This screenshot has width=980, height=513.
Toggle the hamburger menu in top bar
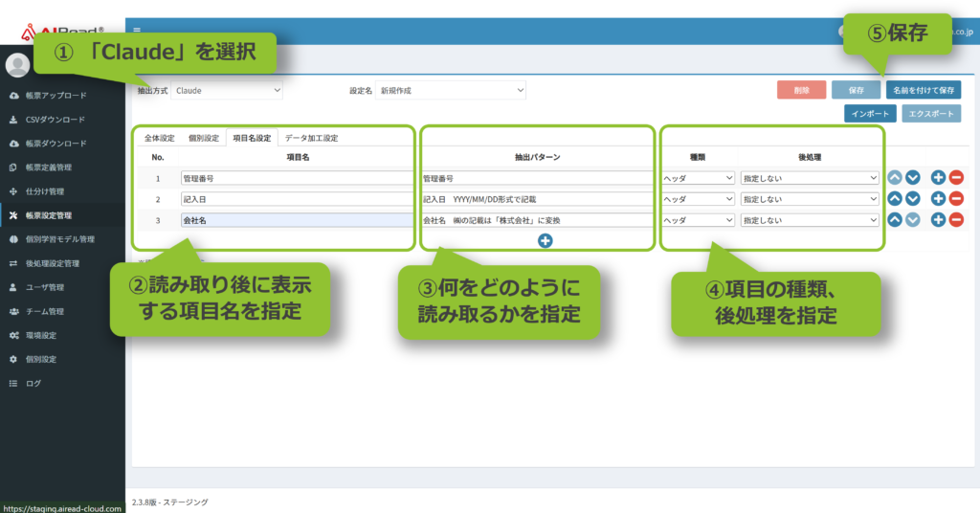point(137,31)
